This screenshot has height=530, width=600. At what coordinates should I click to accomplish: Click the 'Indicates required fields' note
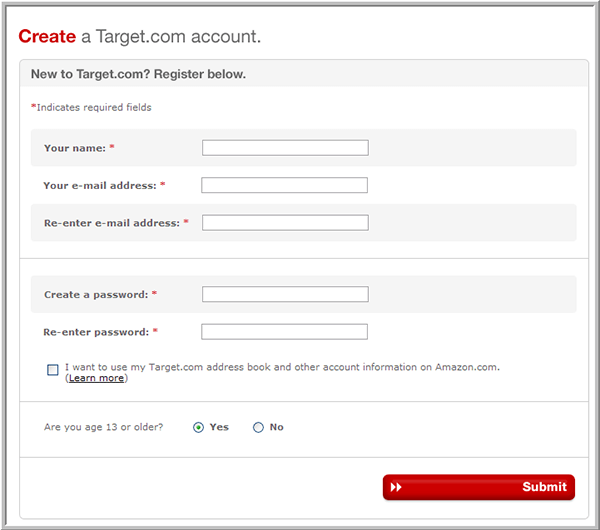point(91,108)
